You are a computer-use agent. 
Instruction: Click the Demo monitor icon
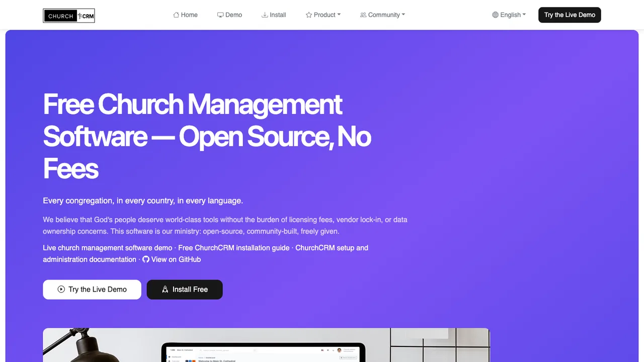[x=220, y=15]
